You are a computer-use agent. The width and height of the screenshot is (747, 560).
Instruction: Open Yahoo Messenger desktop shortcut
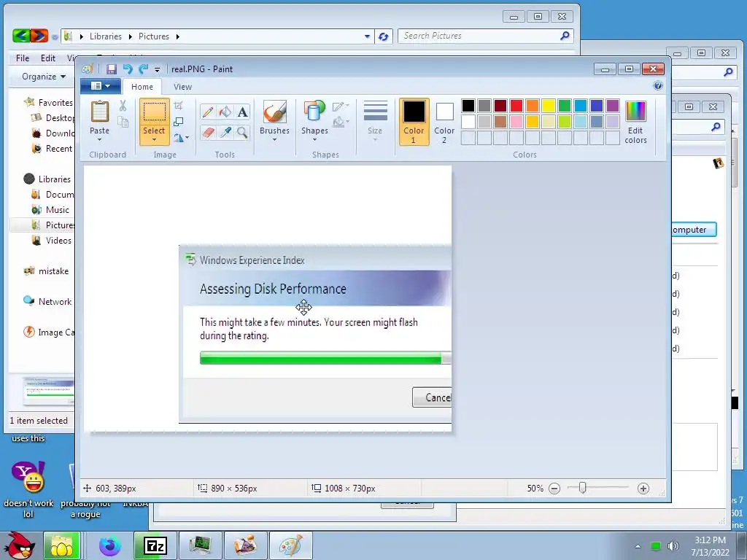(28, 491)
